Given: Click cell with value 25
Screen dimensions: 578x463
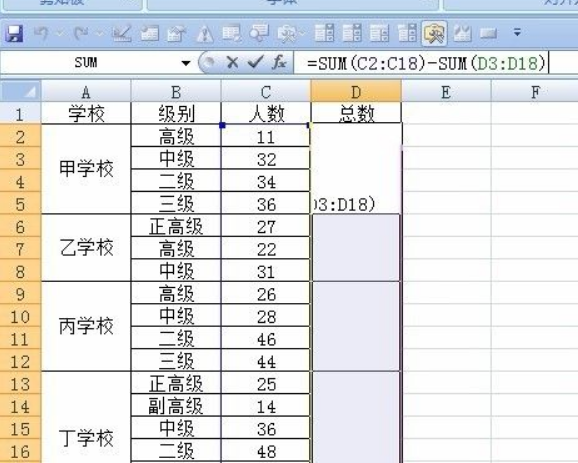Looking at the screenshot, I should pos(266,383).
